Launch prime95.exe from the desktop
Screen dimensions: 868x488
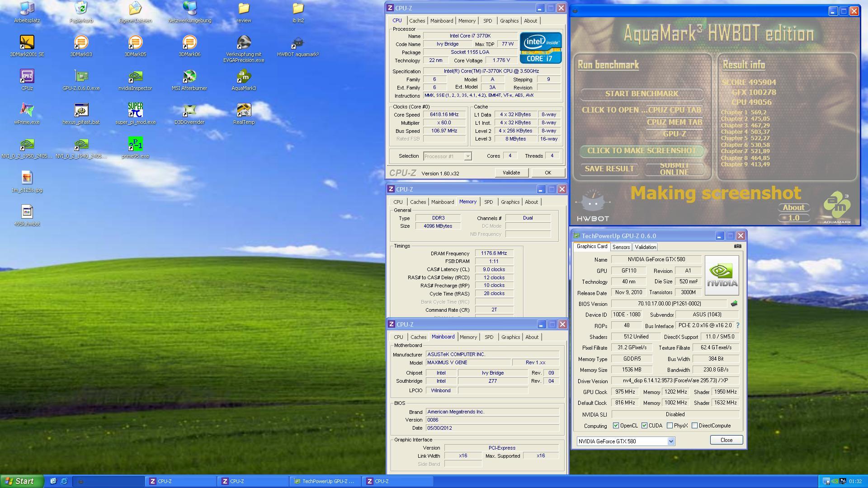pos(135,147)
